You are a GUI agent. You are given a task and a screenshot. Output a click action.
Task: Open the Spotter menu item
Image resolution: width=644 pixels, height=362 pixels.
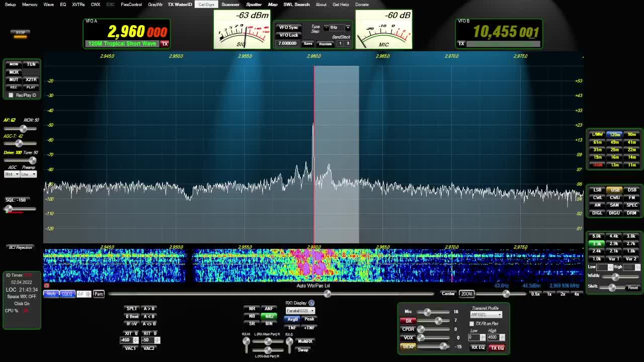click(254, 5)
